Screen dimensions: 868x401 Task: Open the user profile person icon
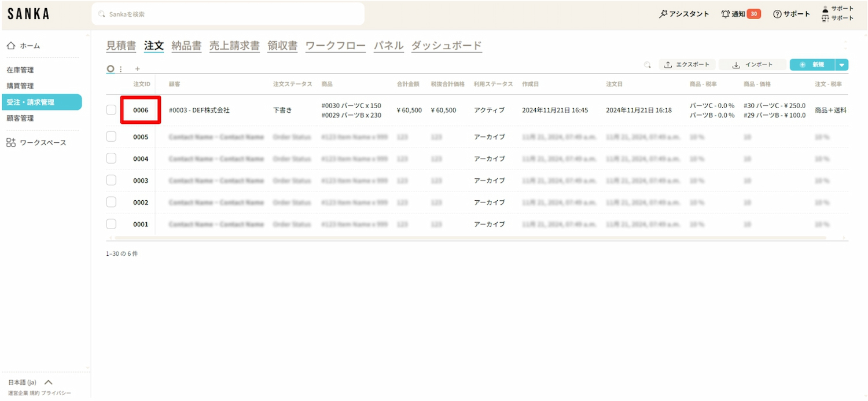(x=825, y=9)
